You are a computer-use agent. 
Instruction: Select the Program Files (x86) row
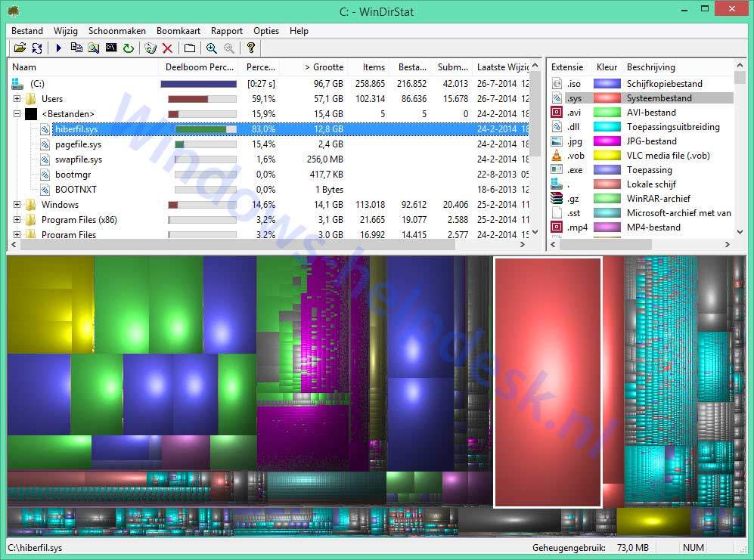click(268, 220)
